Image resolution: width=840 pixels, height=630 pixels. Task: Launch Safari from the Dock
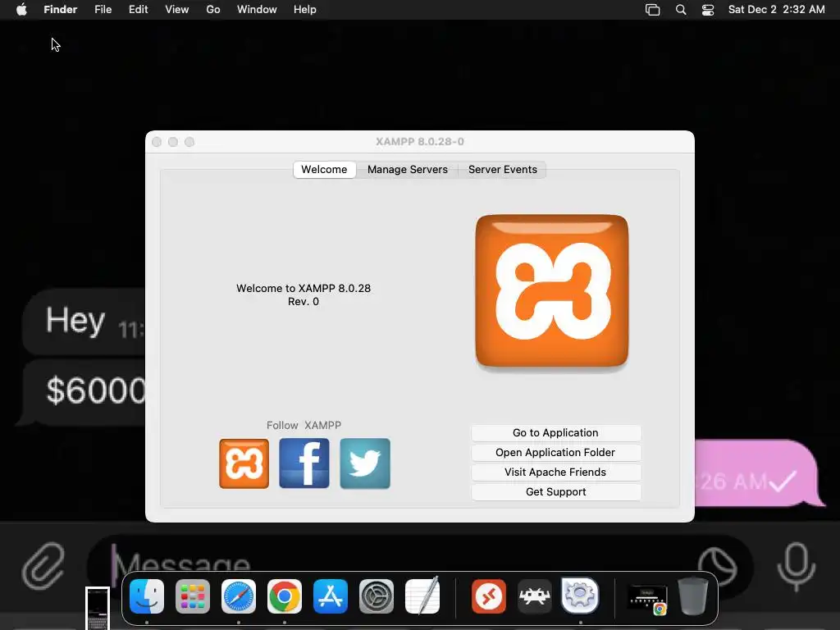tap(239, 596)
